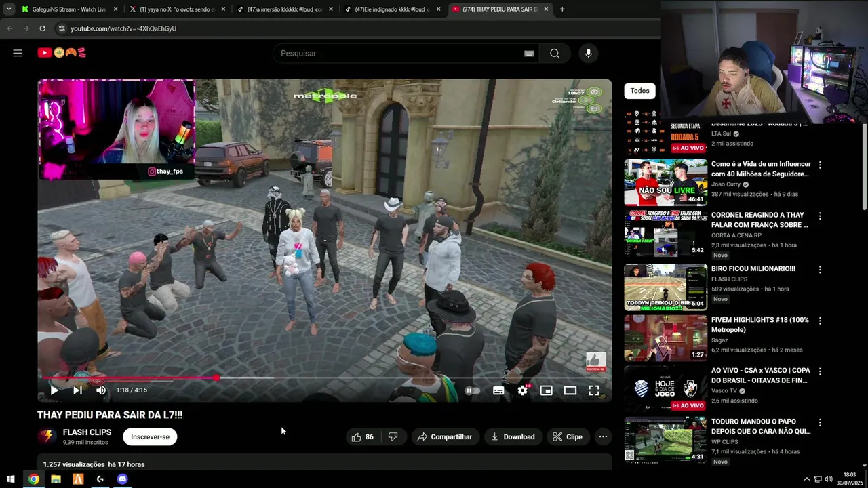Open FLASH CLIPS channel avatar
868x488 pixels.
click(46, 436)
